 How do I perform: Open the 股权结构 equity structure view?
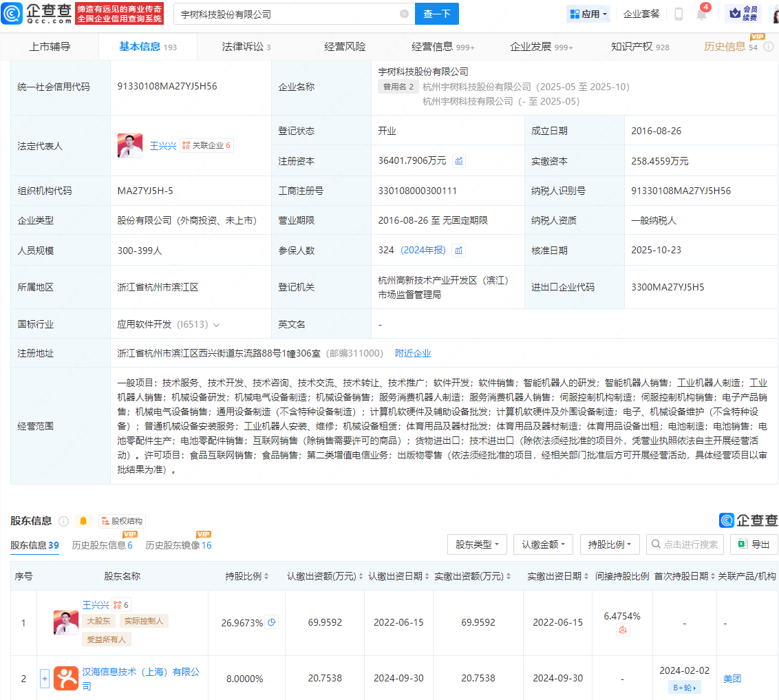(122, 521)
